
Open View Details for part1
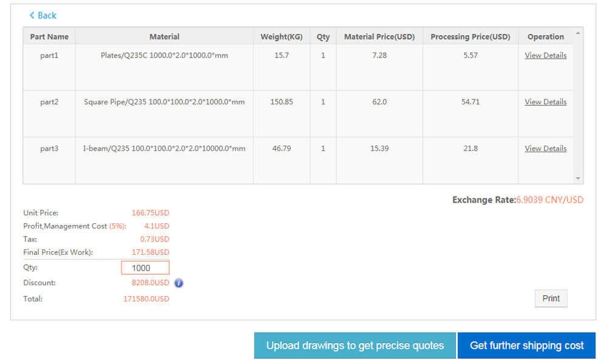click(544, 55)
